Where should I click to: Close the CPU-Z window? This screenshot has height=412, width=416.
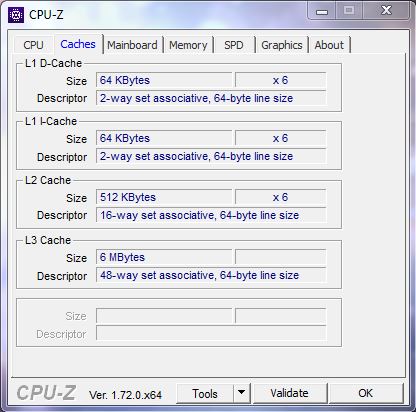point(386,11)
